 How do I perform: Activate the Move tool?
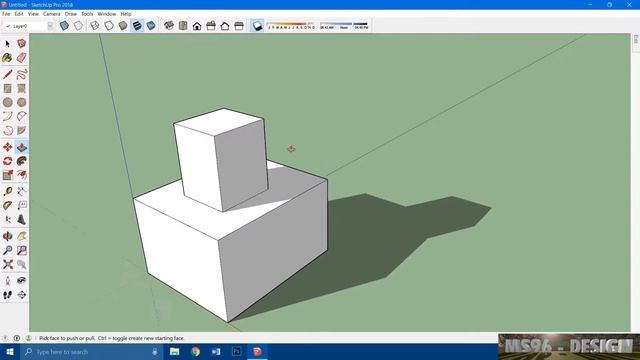[x=7, y=147]
